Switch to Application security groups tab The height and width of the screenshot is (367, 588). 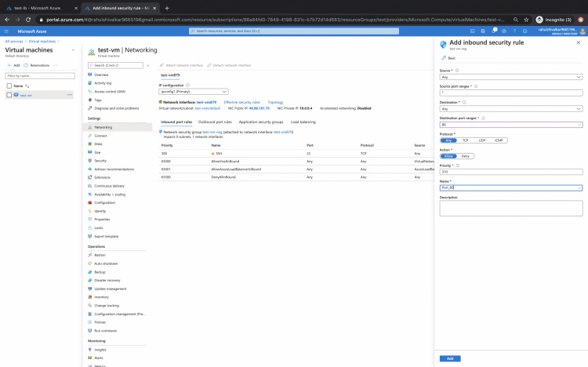(x=261, y=122)
